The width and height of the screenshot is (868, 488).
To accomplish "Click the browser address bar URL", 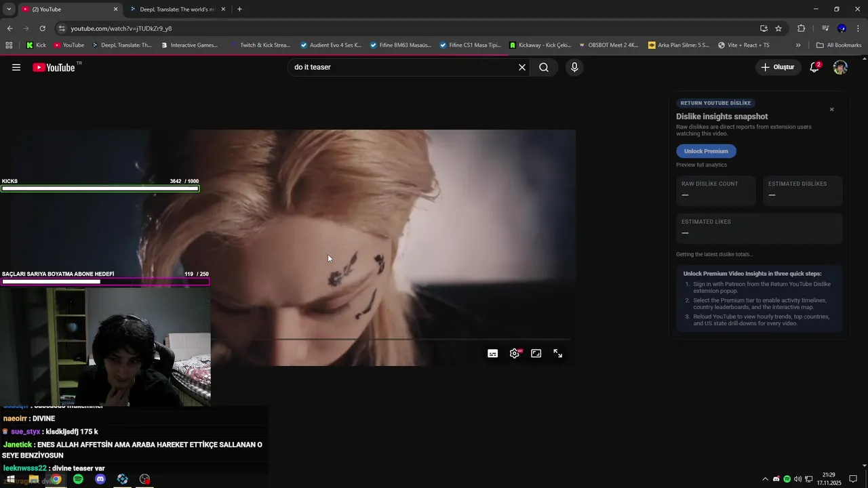I will (x=121, y=28).
